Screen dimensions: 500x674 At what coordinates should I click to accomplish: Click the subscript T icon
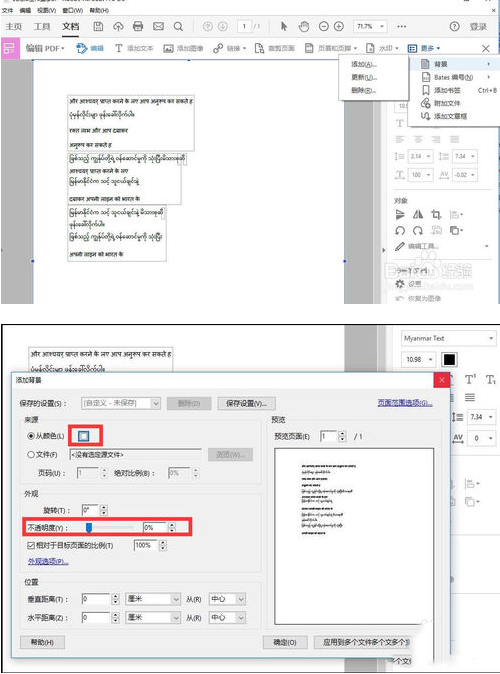[x=491, y=380]
